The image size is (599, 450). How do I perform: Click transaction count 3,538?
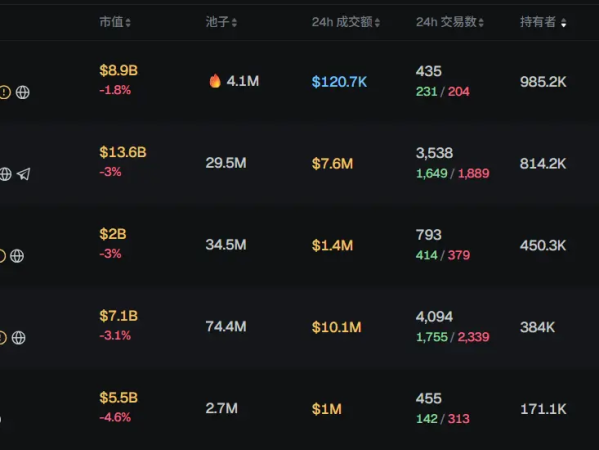click(x=434, y=153)
